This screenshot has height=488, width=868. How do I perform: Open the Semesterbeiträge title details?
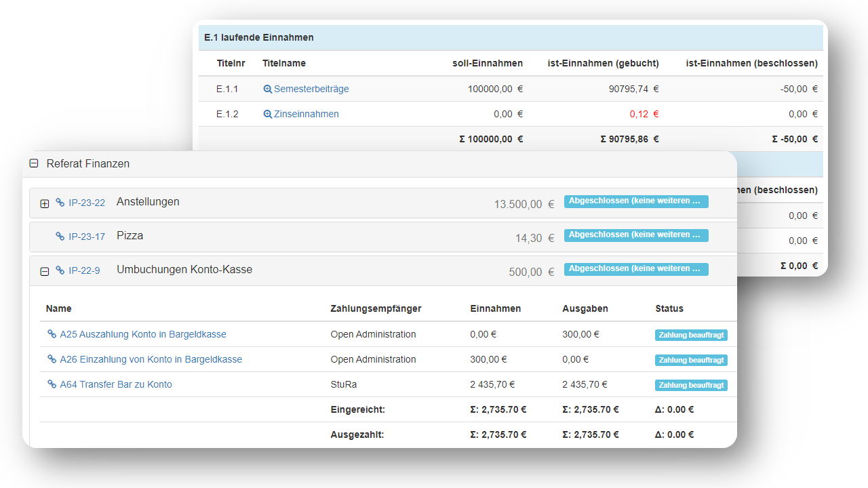pyautogui.click(x=311, y=89)
